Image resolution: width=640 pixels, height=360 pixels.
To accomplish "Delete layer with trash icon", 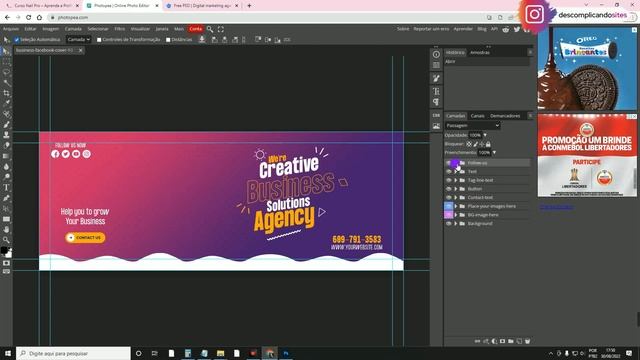I will click(x=527, y=341).
